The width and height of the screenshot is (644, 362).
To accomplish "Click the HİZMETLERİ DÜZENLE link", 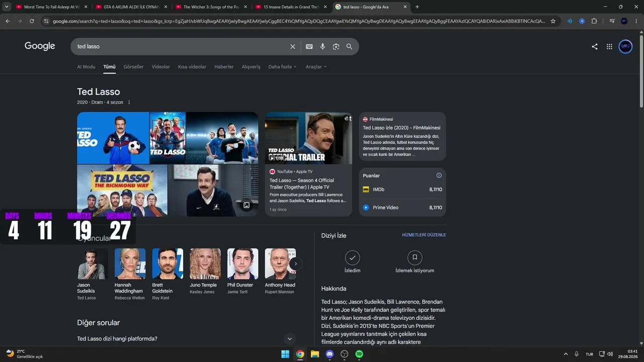I will pos(424,235).
